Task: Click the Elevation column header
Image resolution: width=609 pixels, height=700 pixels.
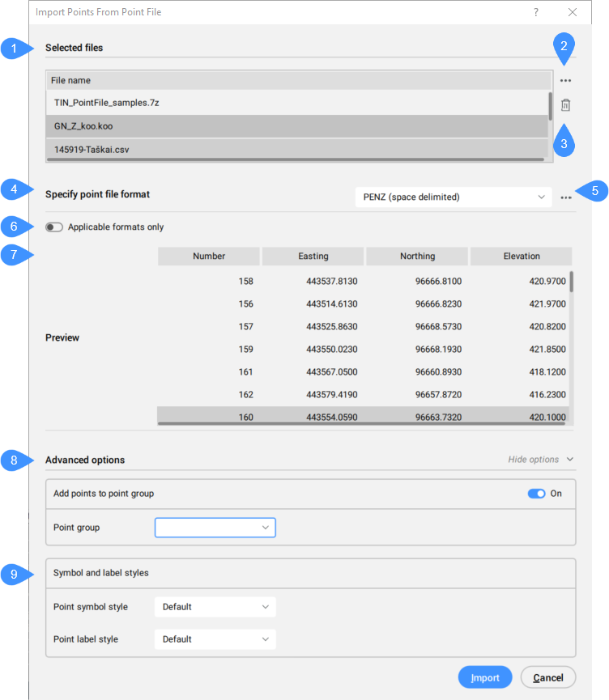Action: point(521,257)
